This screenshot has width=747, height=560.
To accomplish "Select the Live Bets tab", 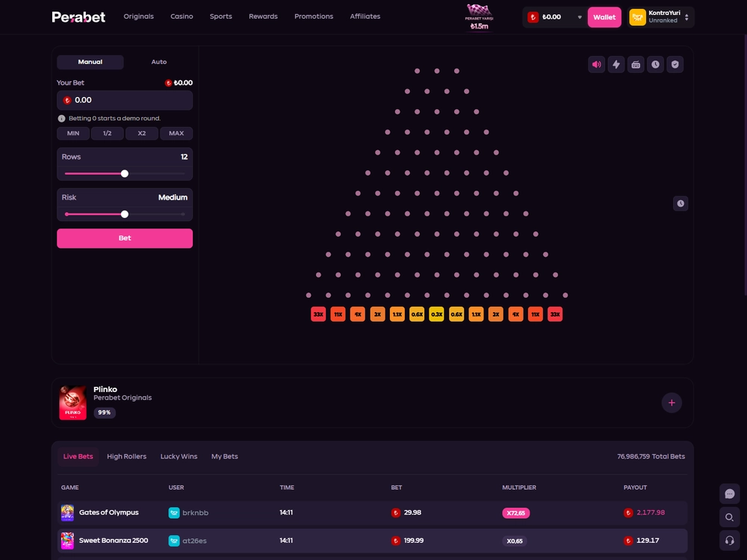I will (78, 457).
